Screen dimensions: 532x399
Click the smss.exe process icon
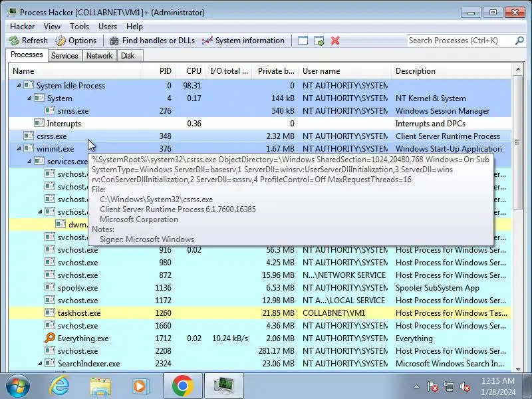pos(50,110)
